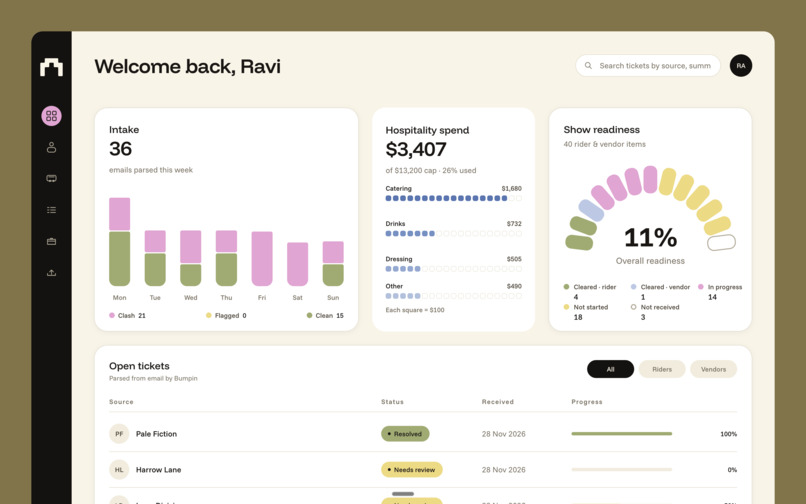Viewport: 806px width, 504px height.
Task: Click the Source column header
Action: pyautogui.click(x=121, y=402)
